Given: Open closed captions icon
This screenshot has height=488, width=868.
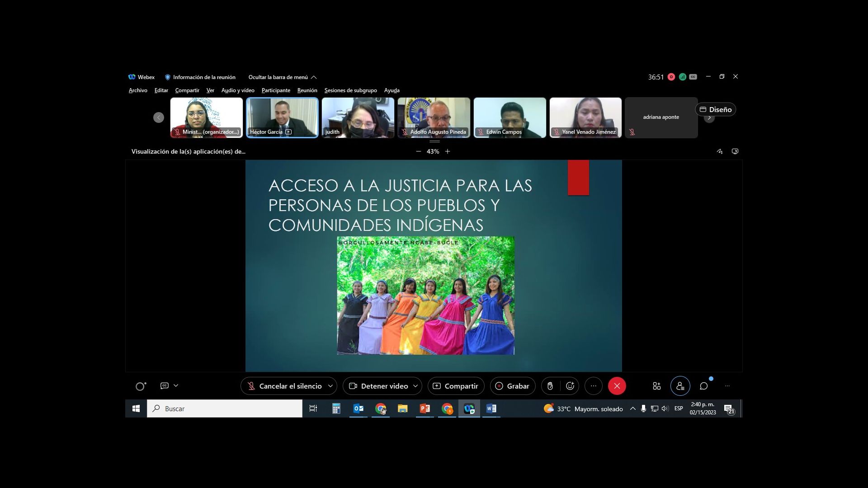Looking at the screenshot, I should (x=165, y=385).
